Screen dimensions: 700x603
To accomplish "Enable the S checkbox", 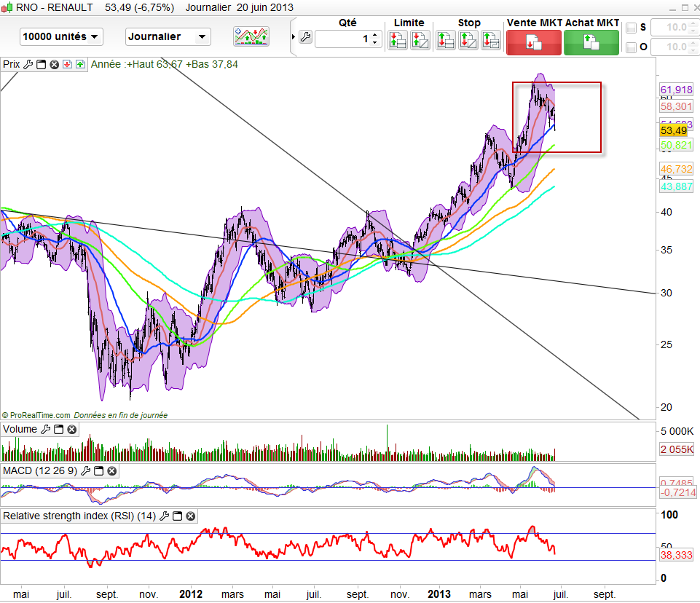I will [631, 28].
